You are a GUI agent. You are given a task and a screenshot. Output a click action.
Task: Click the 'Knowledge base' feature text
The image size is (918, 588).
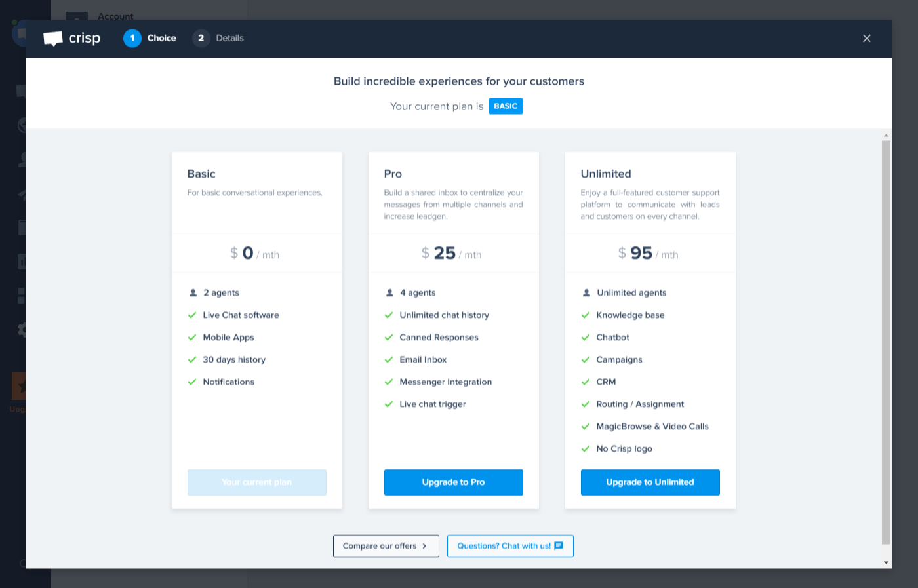[630, 315]
